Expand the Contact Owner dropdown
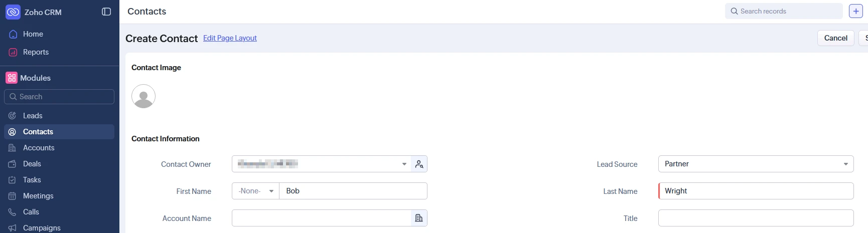The width and height of the screenshot is (868, 233). point(322,164)
